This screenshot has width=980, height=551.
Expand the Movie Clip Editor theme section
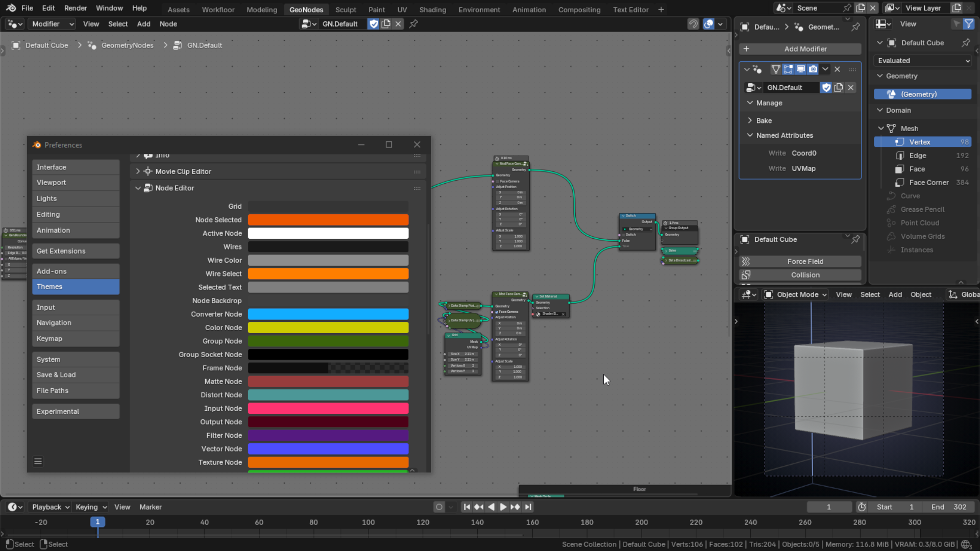(x=138, y=171)
